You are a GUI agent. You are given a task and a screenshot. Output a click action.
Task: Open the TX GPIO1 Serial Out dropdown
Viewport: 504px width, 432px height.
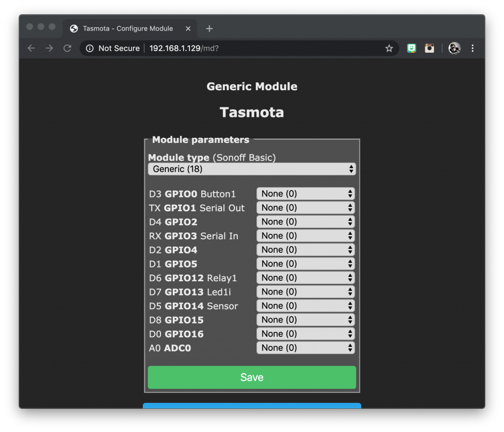coord(306,208)
